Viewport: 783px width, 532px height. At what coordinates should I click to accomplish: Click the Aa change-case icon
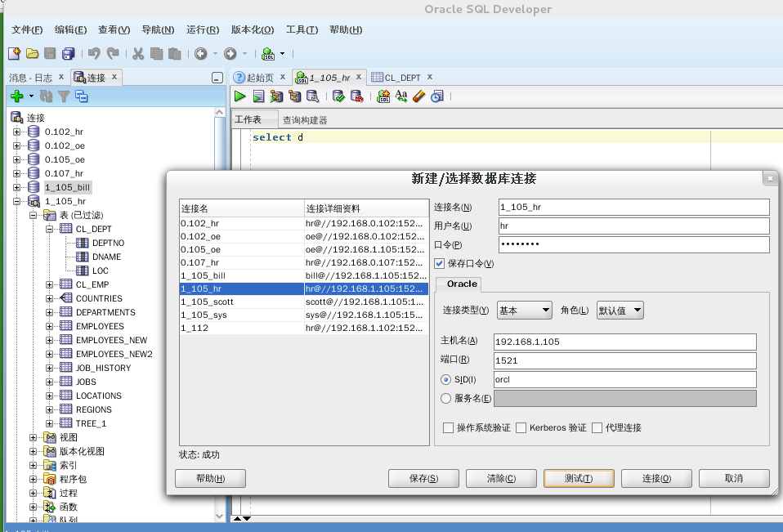click(x=401, y=96)
